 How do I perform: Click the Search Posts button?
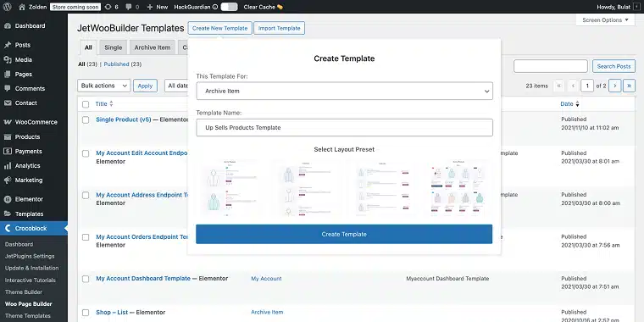613,66
